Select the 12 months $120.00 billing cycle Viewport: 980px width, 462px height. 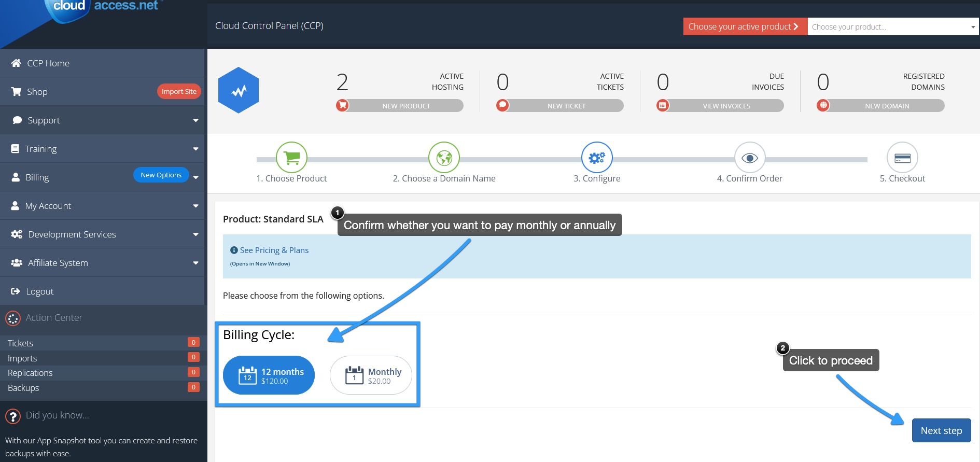click(269, 375)
